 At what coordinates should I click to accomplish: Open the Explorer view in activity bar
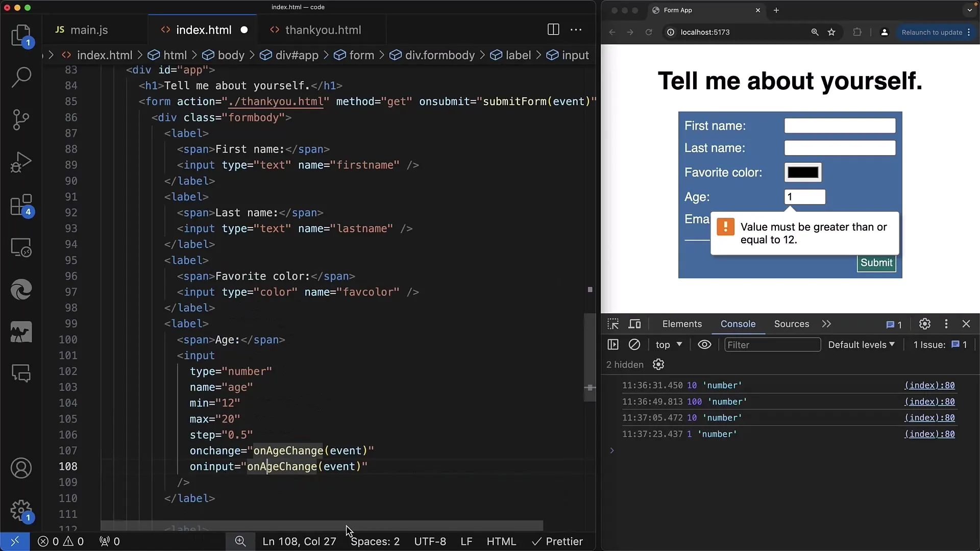[x=21, y=36]
